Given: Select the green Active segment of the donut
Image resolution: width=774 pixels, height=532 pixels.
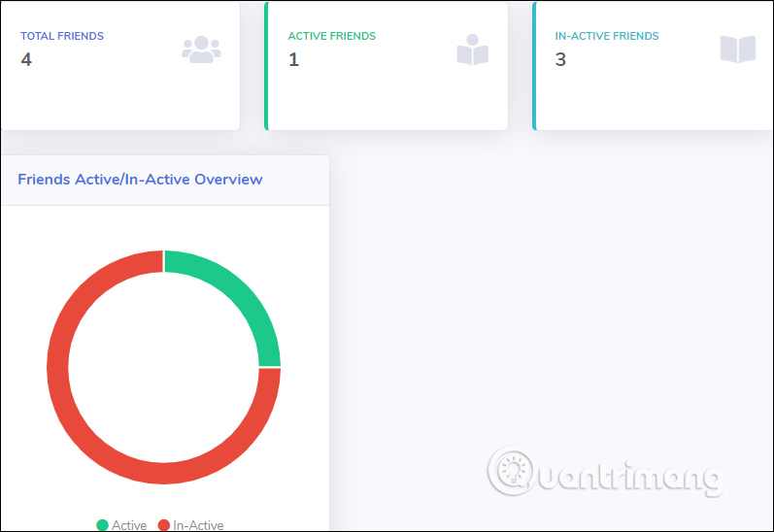Looking at the screenshot, I should click(239, 291).
